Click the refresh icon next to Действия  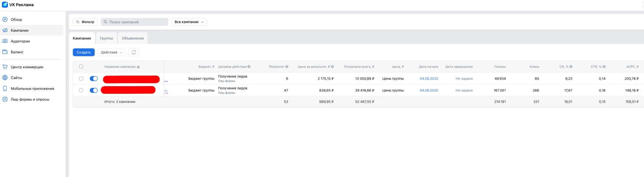coord(134,52)
